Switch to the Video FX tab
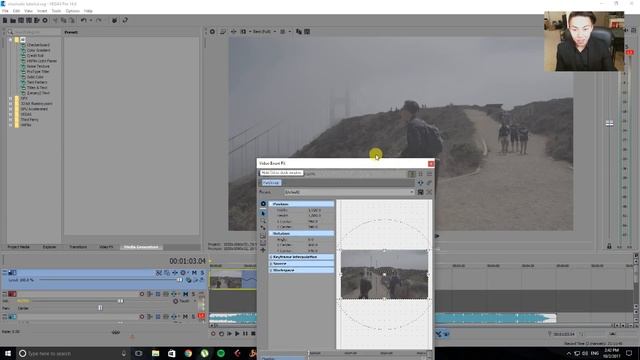Viewport: 640px width, 360px height. tap(106, 247)
